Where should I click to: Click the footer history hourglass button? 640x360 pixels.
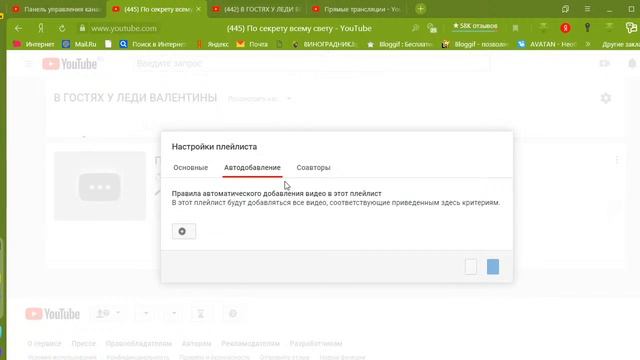[x=200, y=313]
